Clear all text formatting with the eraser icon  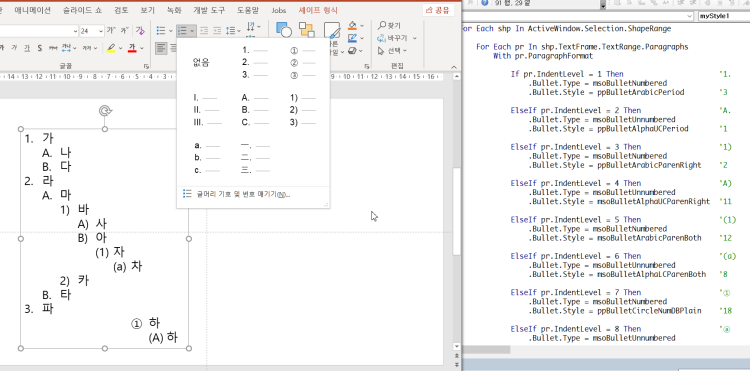tap(140, 31)
